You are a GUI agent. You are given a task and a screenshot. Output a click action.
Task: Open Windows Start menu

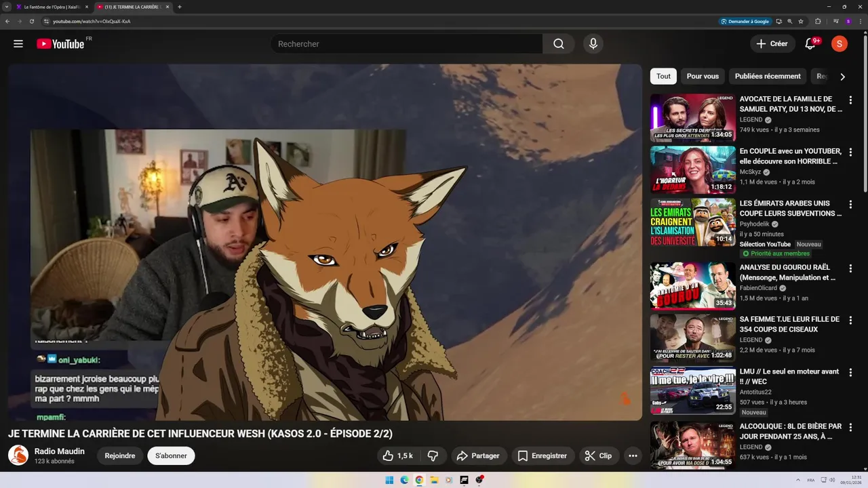point(389,480)
